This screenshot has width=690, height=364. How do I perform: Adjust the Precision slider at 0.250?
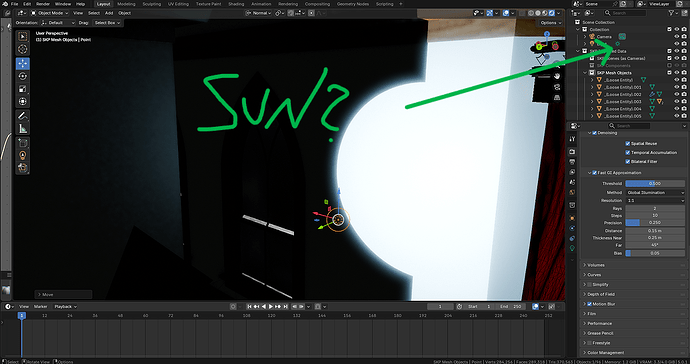655,223
